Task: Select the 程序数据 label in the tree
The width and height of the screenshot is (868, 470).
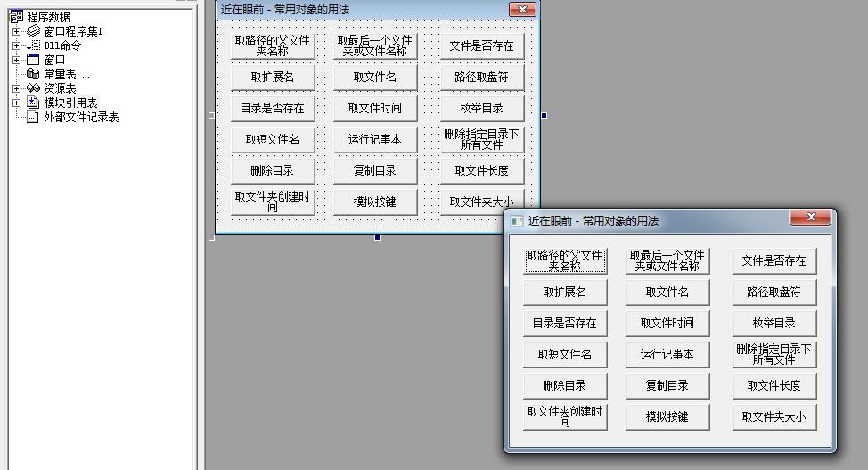Action: click(49, 17)
